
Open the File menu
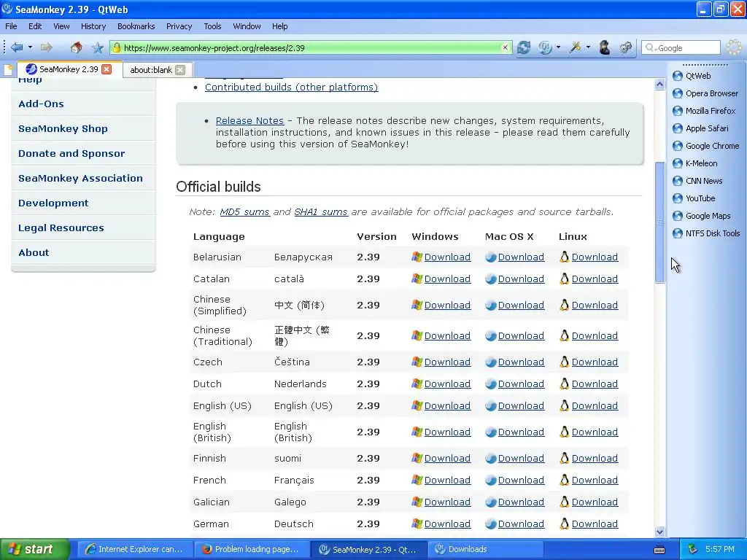point(11,26)
